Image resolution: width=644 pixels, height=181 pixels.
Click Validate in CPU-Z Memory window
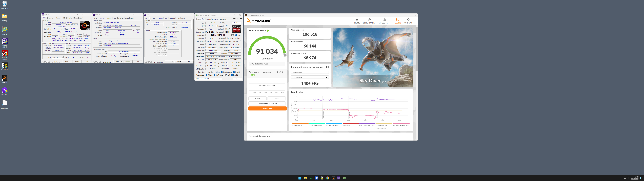pyautogui.click(x=179, y=62)
